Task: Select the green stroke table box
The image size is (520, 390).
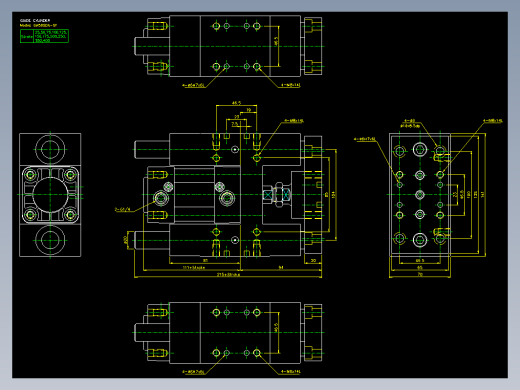Action: pyautogui.click(x=44, y=36)
